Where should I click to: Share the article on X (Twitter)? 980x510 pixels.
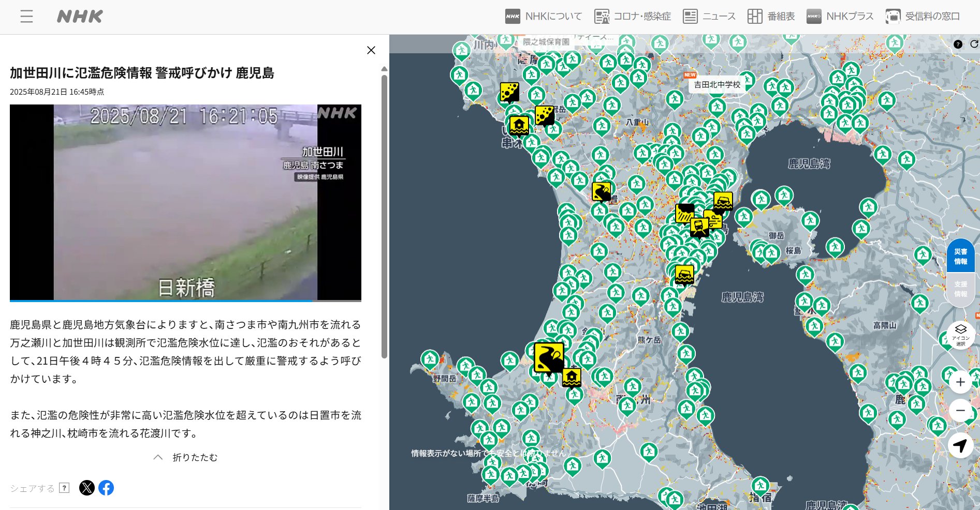[x=87, y=487]
